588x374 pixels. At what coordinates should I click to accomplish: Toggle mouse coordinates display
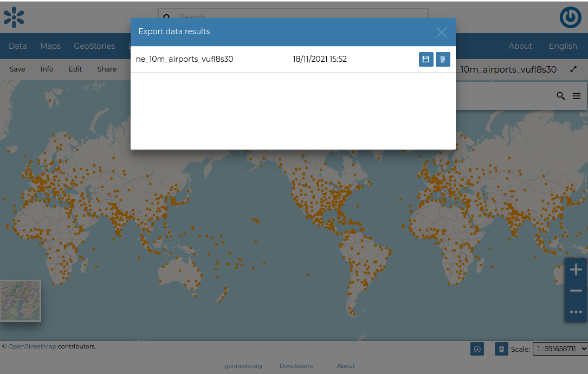pos(501,349)
